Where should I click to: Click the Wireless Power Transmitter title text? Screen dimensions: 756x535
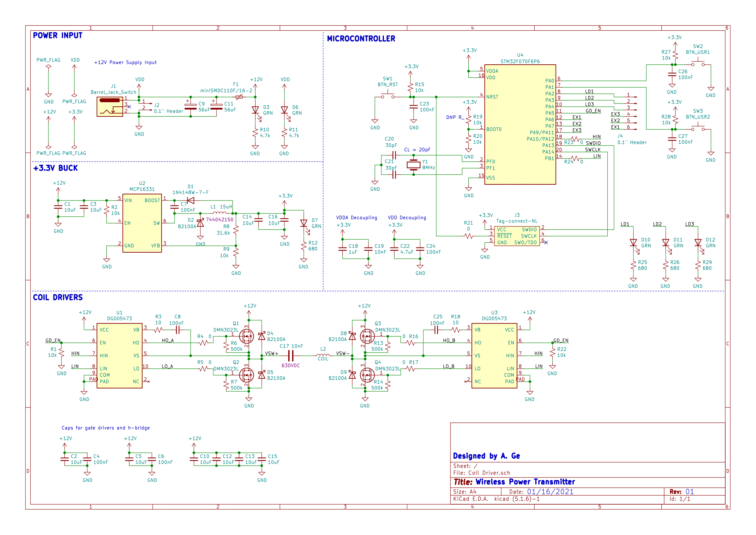click(x=525, y=482)
